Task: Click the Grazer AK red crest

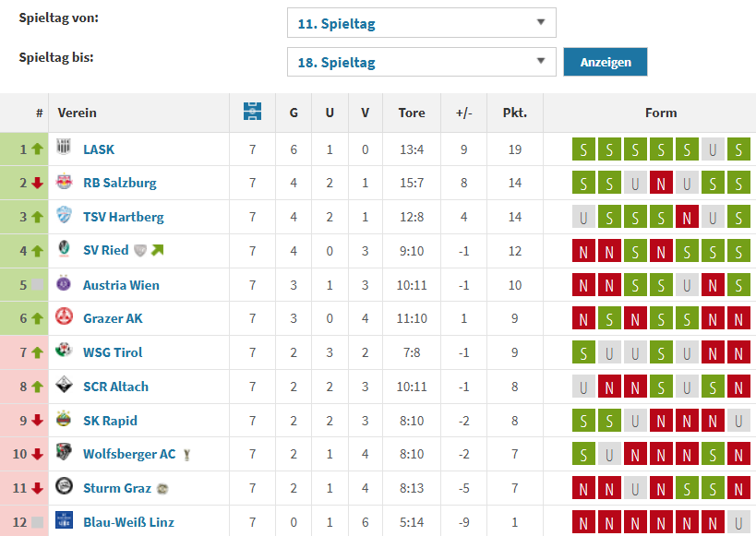Action: coord(65,318)
